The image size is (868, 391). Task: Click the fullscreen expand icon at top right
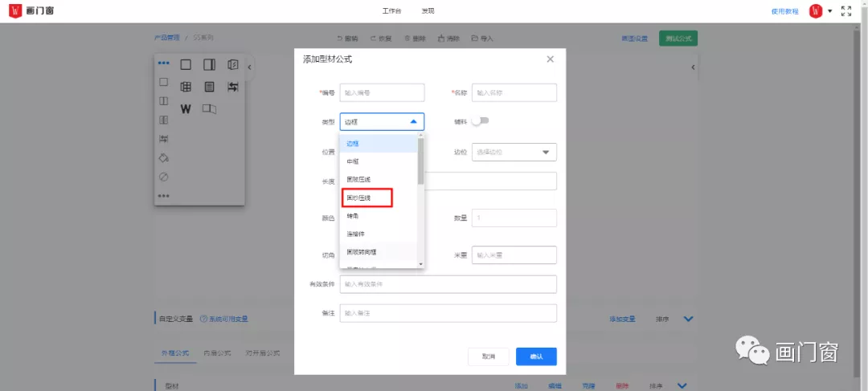coord(845,11)
